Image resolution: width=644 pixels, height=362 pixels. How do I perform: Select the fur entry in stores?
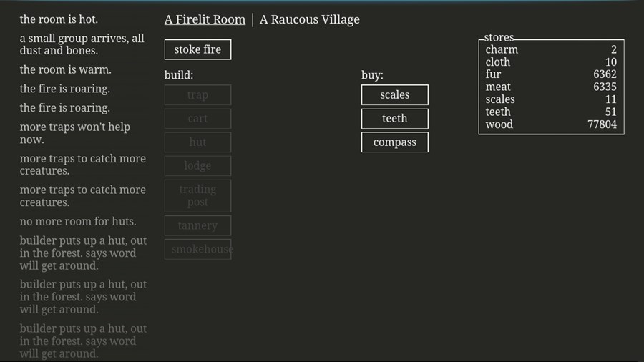550,74
